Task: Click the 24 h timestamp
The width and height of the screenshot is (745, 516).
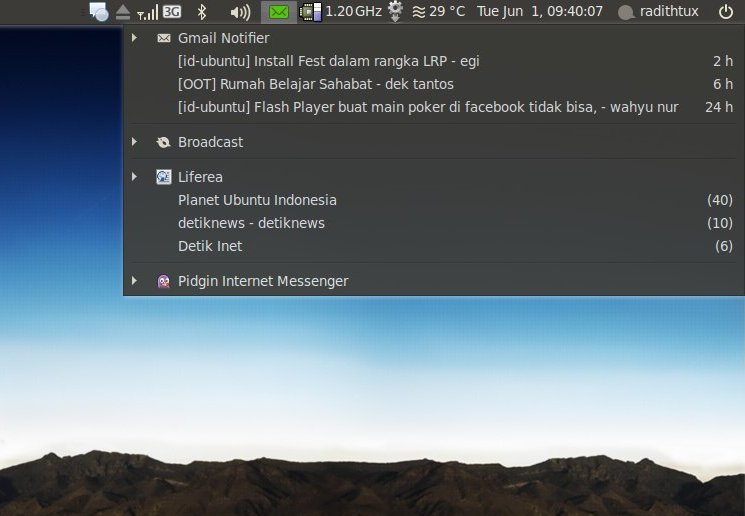Action: pos(719,107)
